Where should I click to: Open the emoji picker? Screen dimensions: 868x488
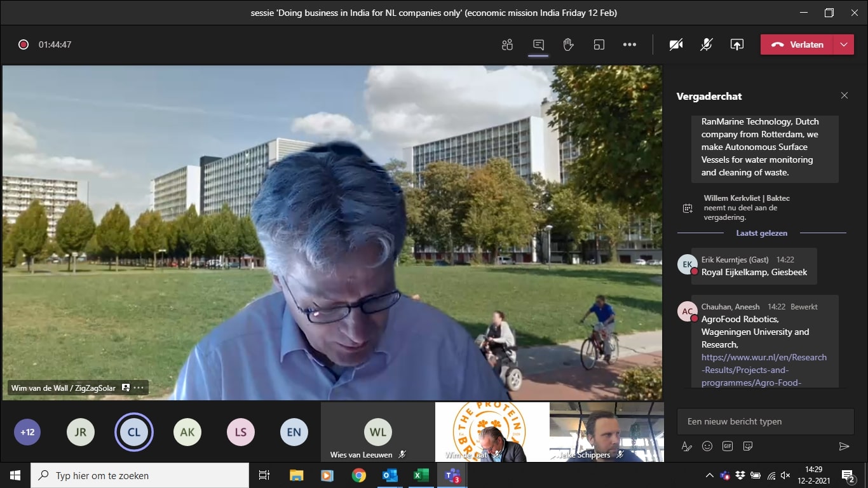coord(707,446)
